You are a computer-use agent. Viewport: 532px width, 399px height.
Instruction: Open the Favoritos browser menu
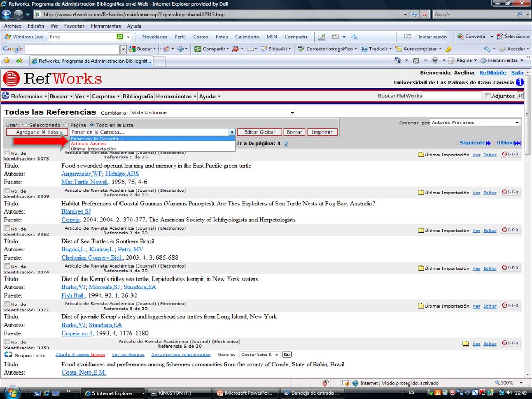coord(74,26)
